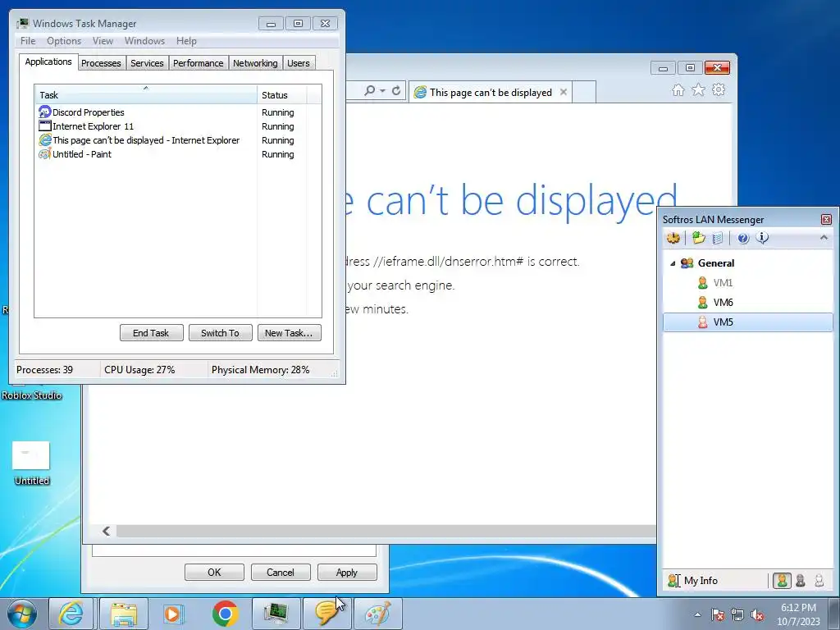The width and height of the screenshot is (840, 630).
Task: Click the Processes: 39 status bar entry
Action: point(44,370)
